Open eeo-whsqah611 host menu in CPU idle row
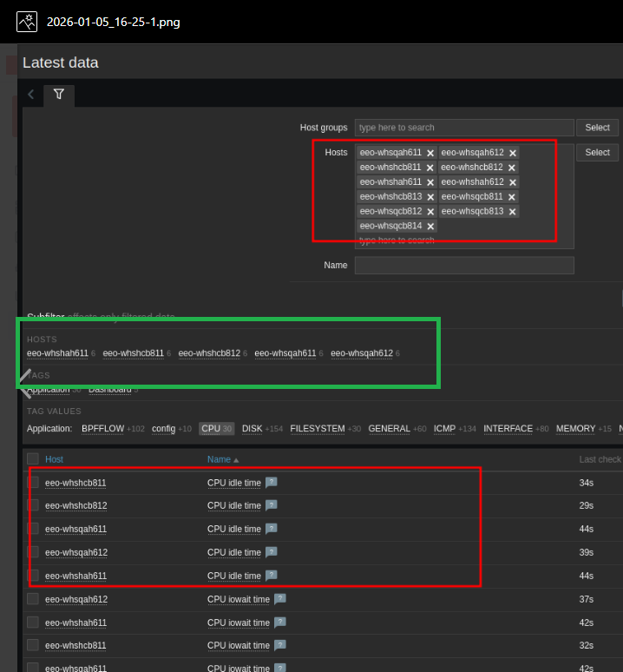This screenshot has height=672, width=623. (75, 529)
